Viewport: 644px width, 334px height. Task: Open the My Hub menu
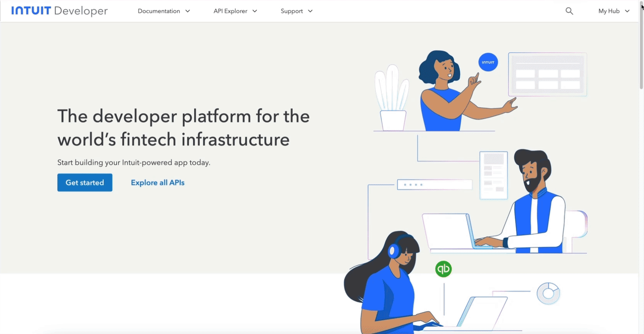pyautogui.click(x=609, y=11)
